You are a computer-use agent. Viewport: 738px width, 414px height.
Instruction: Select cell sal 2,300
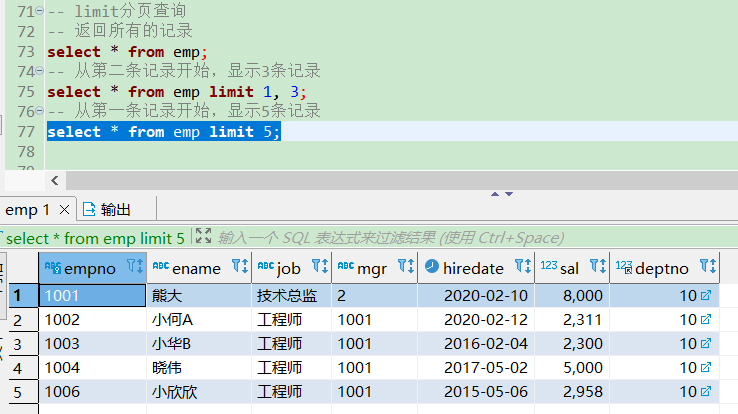[x=572, y=344]
